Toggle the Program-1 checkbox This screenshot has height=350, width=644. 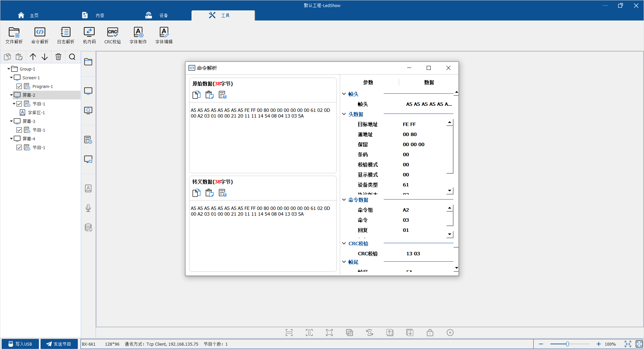point(19,86)
